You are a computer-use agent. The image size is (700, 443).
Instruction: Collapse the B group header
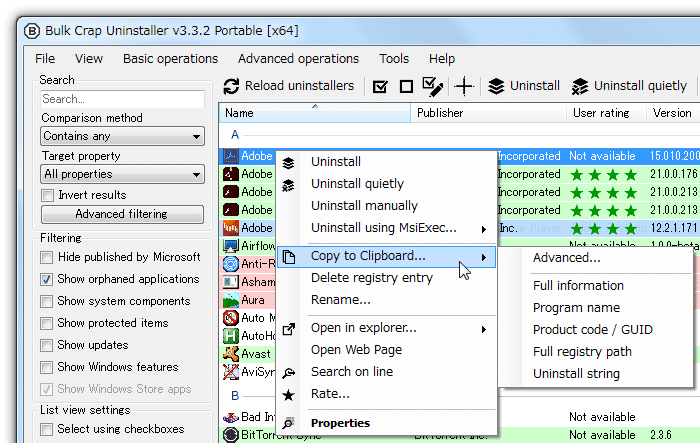click(235, 396)
